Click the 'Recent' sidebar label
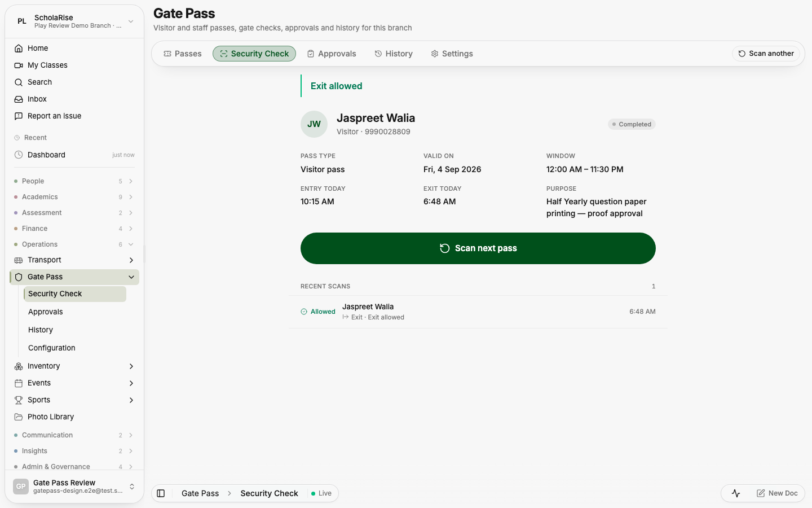Image resolution: width=812 pixels, height=508 pixels. tap(36, 138)
